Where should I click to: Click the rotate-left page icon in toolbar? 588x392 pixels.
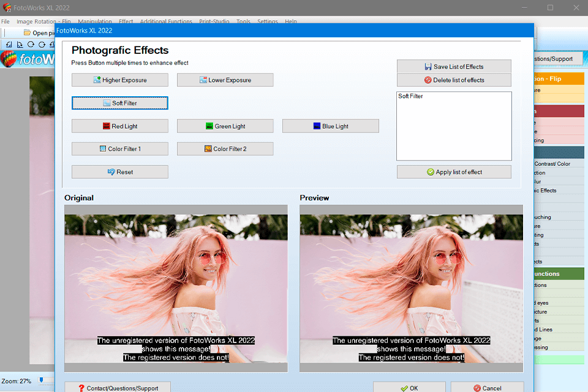coord(9,44)
